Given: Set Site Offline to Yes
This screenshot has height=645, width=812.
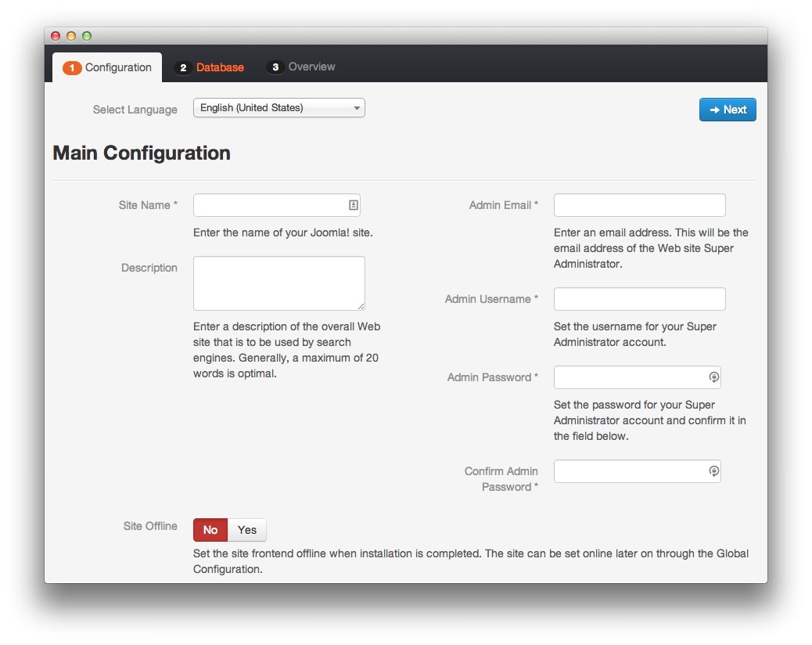Looking at the screenshot, I should (x=247, y=530).
